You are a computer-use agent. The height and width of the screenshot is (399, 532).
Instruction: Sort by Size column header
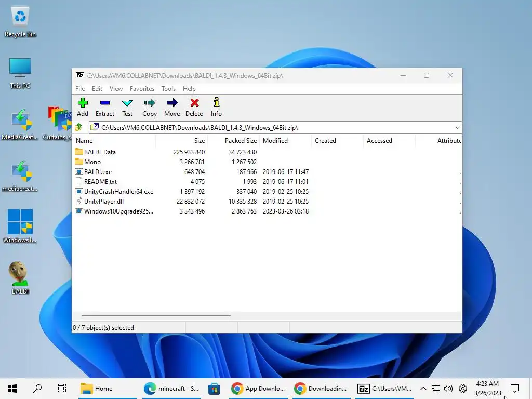click(x=182, y=140)
